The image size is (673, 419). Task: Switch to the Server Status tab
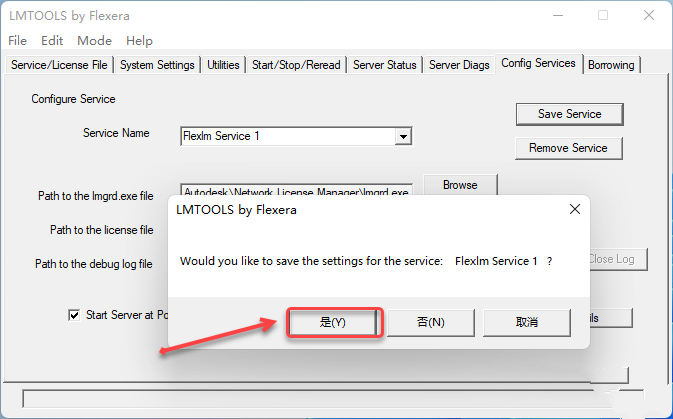[x=385, y=65]
